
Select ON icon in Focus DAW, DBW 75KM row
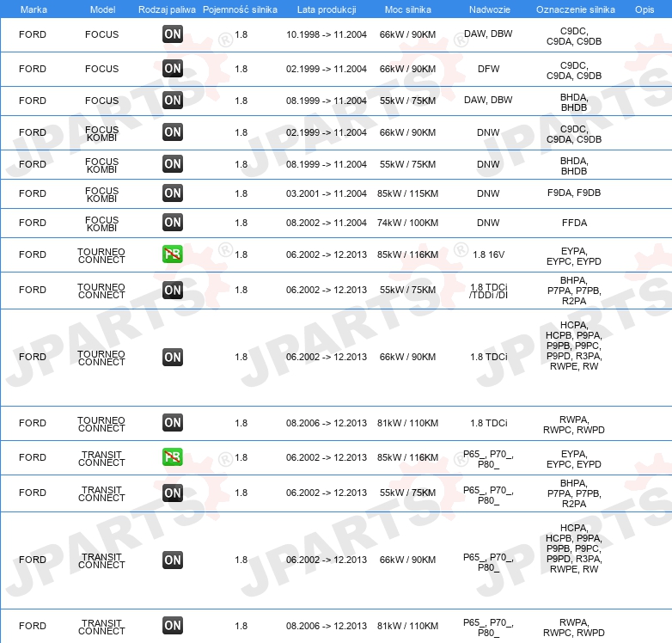[x=173, y=101]
